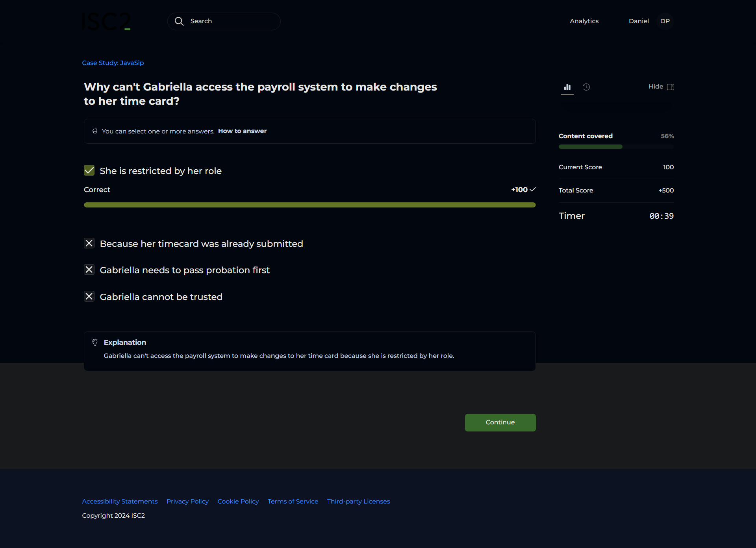Viewport: 756px width, 548px height.
Task: Open the statistics bar chart tab
Action: (567, 87)
